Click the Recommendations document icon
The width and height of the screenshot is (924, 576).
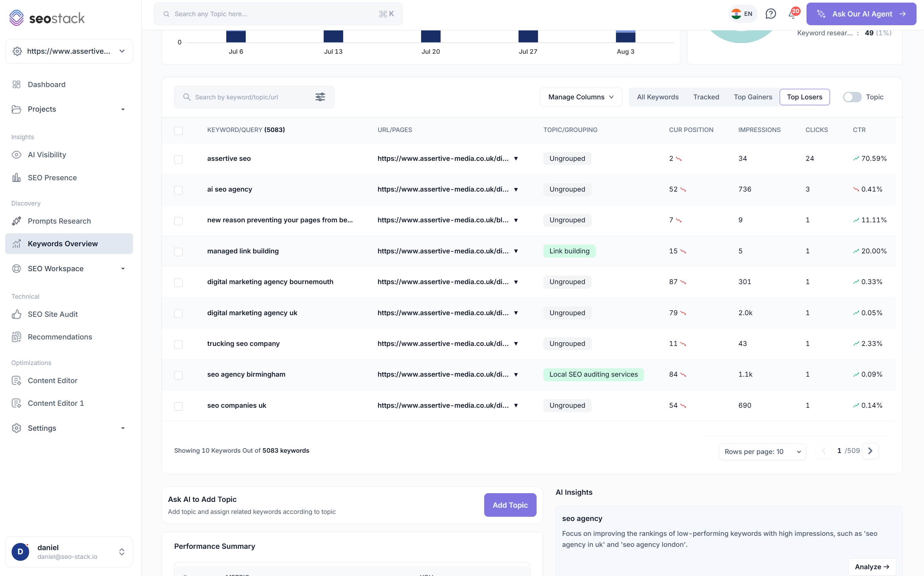[17, 337]
